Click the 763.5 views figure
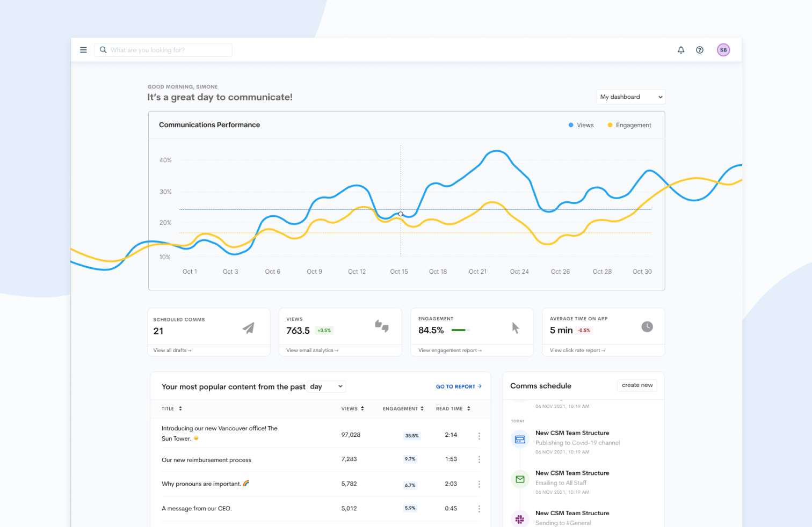 tap(298, 331)
